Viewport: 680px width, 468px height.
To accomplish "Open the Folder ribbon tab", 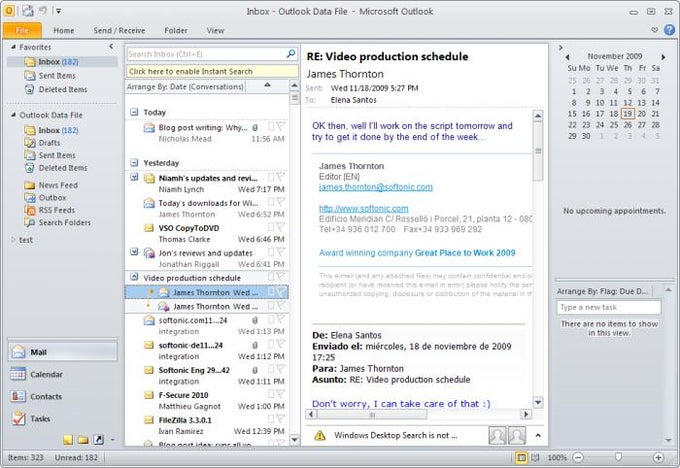I will coord(176,30).
